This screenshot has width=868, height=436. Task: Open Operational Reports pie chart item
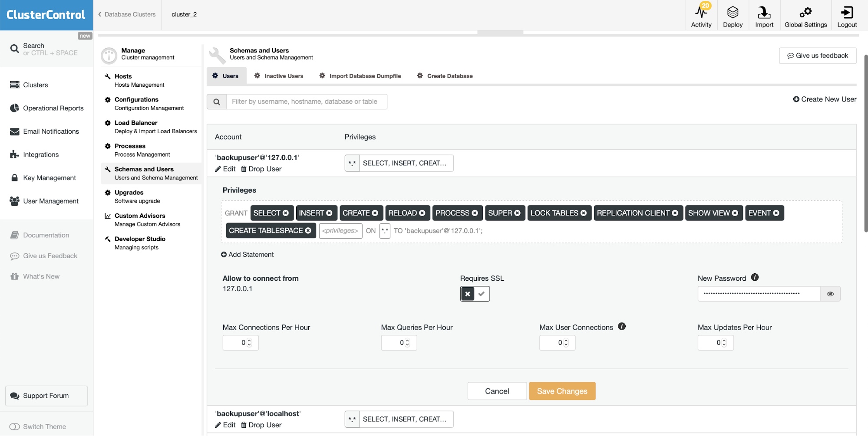point(46,108)
